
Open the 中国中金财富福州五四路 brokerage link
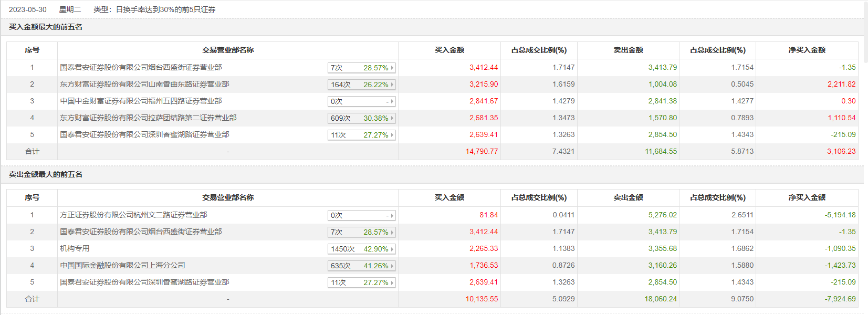(141, 101)
